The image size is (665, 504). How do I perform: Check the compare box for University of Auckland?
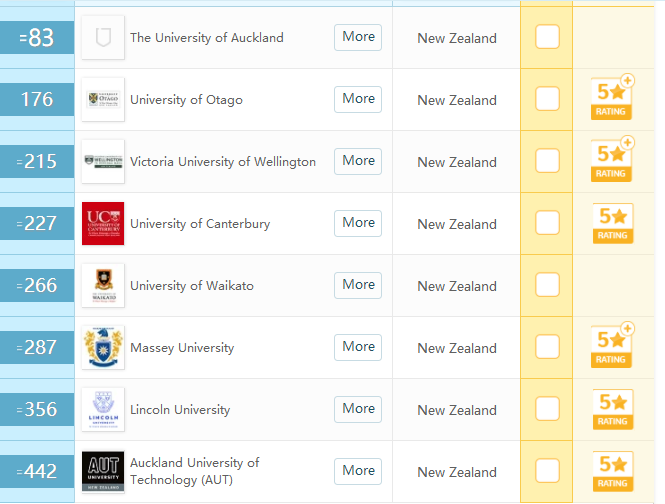tap(547, 38)
